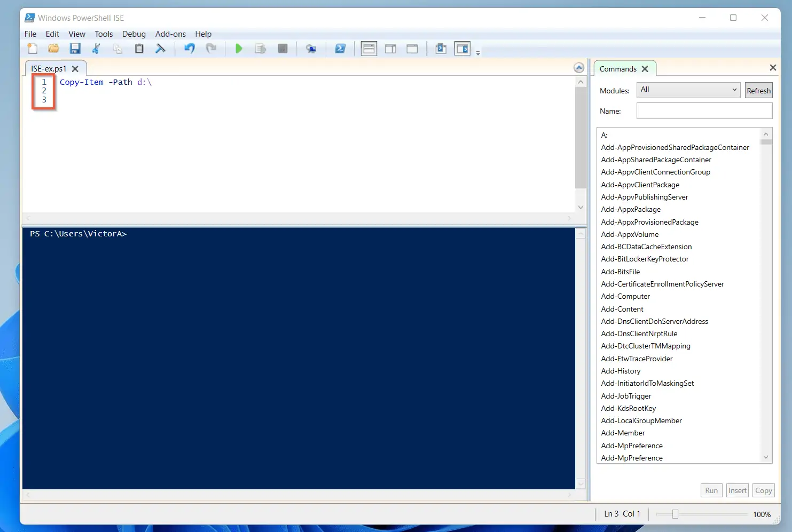
Task: Select Add-History command
Action: tap(621, 371)
